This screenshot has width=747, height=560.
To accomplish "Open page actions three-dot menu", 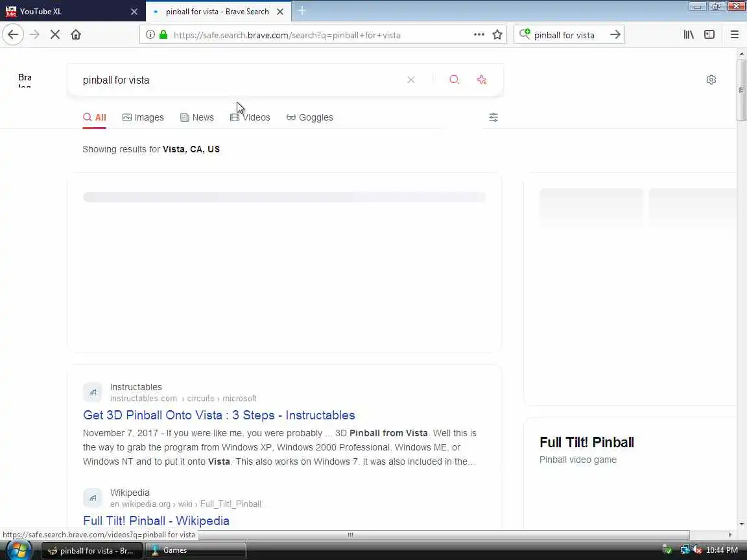I will coord(479,35).
